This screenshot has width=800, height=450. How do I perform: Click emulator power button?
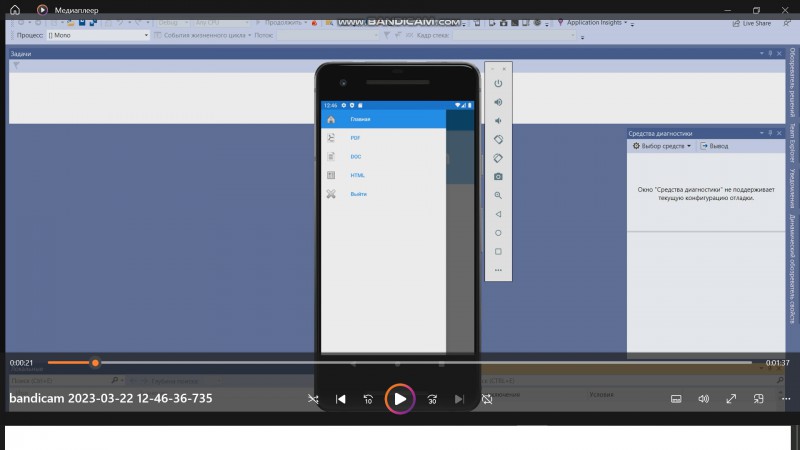click(x=498, y=83)
